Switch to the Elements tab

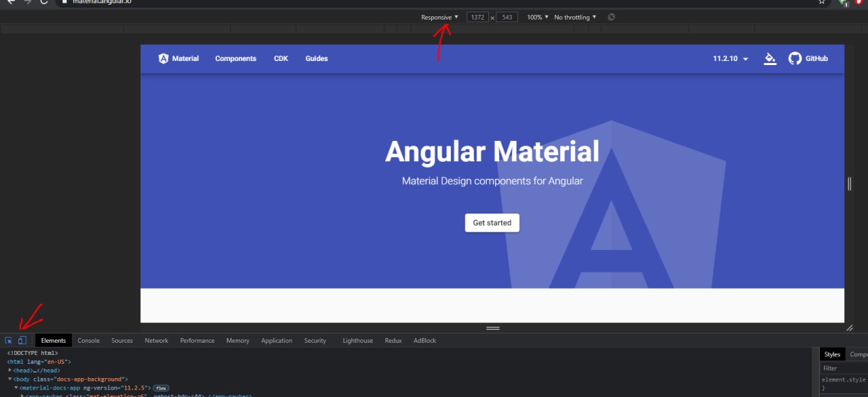(53, 340)
